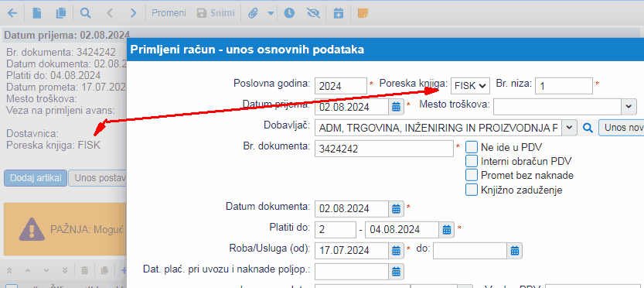This screenshot has height=288, width=644.
Task: Expand the attachments dropdown arrow
Action: (x=271, y=13)
